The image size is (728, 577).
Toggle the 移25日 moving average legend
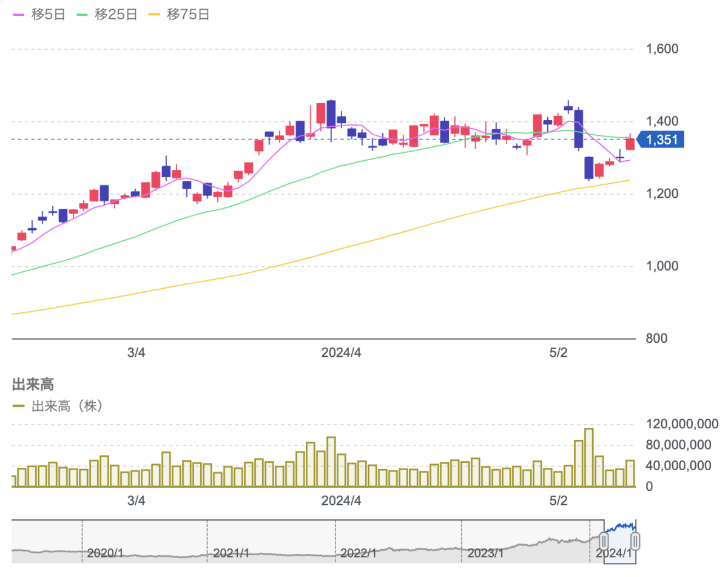(106, 15)
